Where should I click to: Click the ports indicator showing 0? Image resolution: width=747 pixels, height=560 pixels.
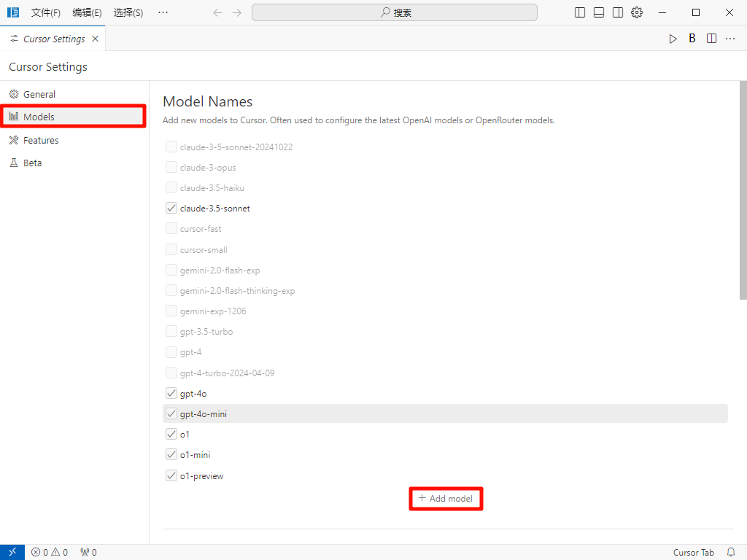coord(88,552)
